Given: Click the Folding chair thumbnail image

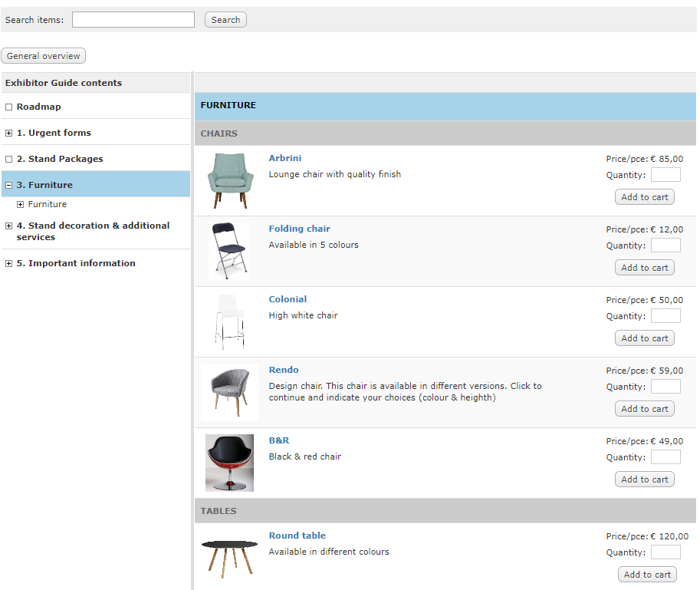Looking at the screenshot, I should (229, 251).
